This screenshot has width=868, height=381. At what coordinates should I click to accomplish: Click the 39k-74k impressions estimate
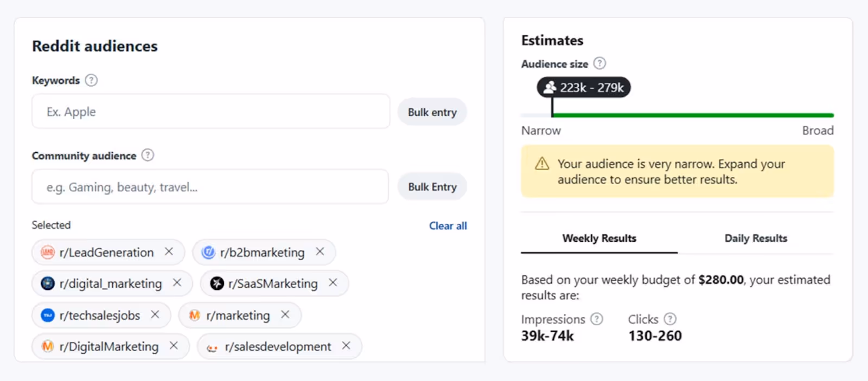[x=547, y=336]
